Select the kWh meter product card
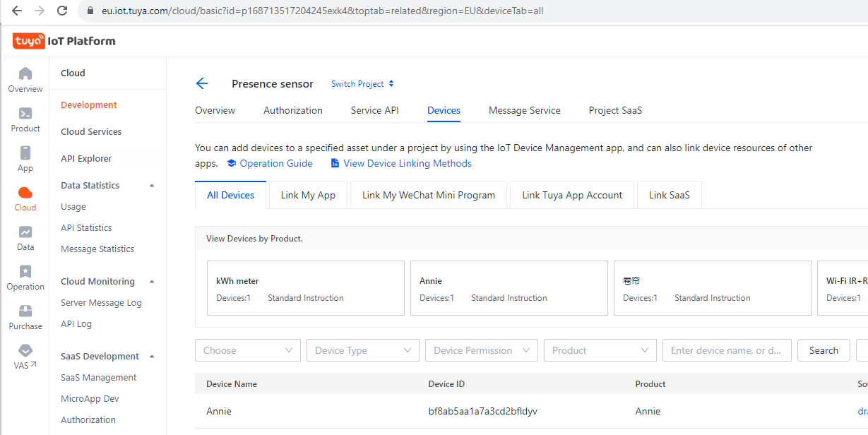 pos(305,288)
